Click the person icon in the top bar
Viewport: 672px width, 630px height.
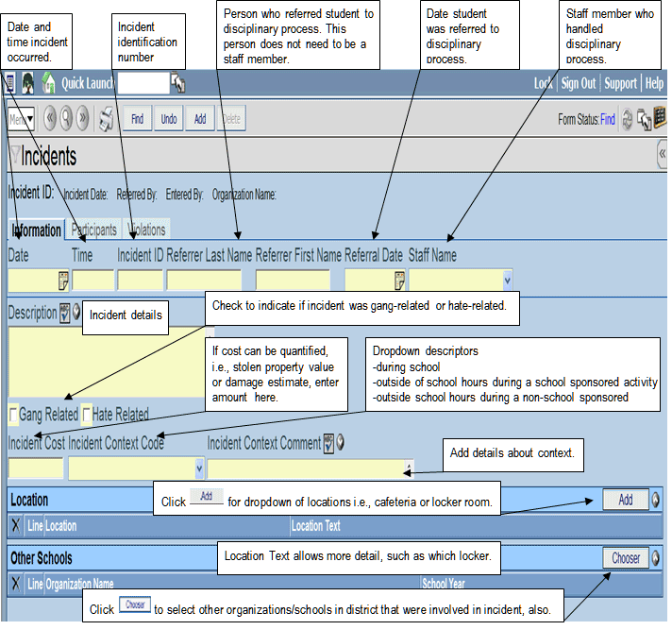pyautogui.click(x=28, y=83)
